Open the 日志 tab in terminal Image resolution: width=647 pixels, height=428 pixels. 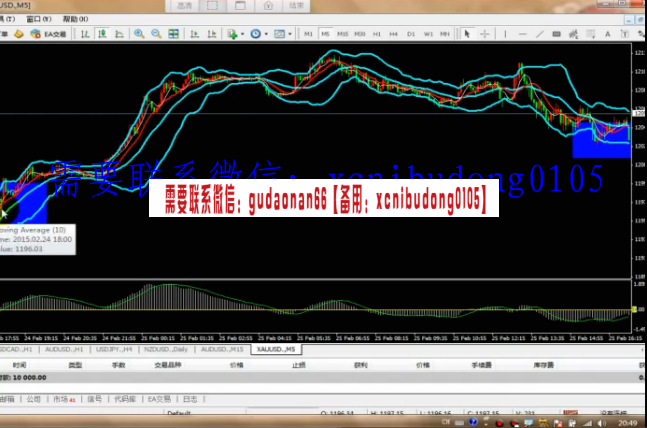pos(192,398)
